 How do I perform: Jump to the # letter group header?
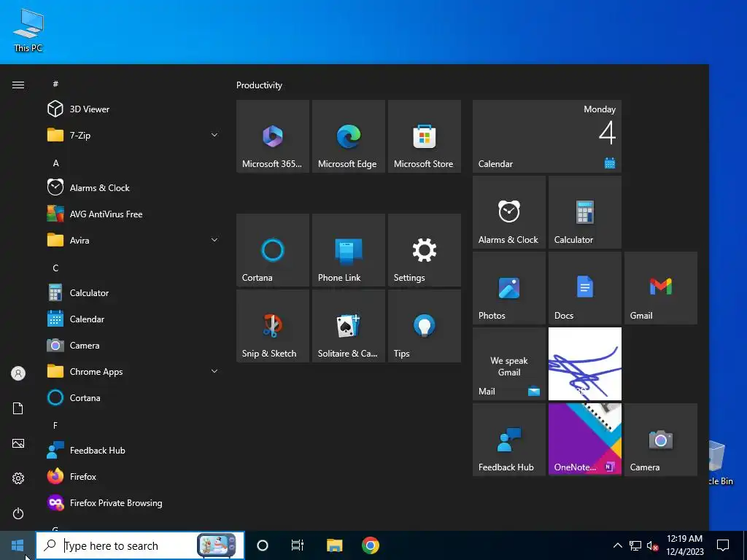coord(55,84)
